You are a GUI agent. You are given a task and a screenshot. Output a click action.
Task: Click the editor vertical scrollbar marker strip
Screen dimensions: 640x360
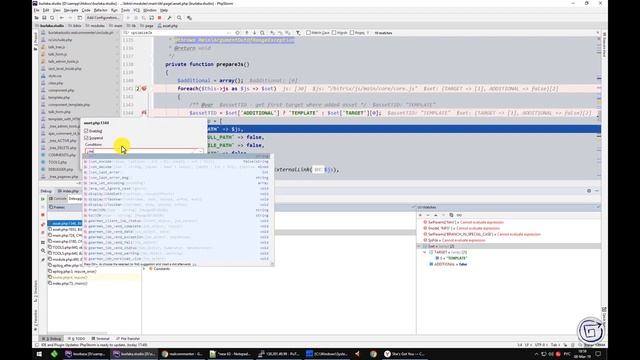(x=598, y=108)
